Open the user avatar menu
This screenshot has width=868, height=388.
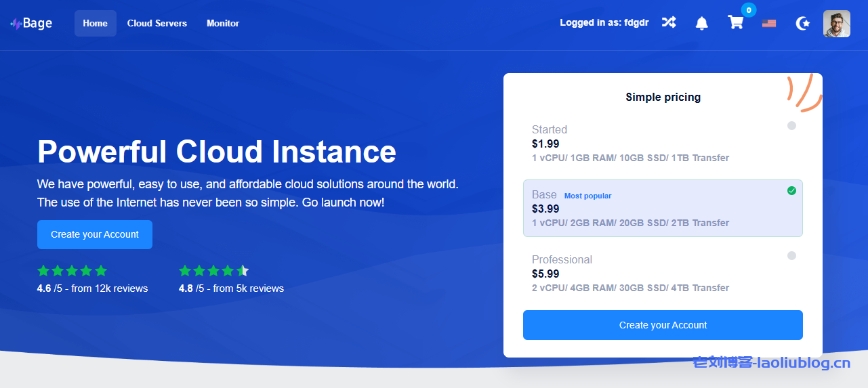(x=836, y=24)
